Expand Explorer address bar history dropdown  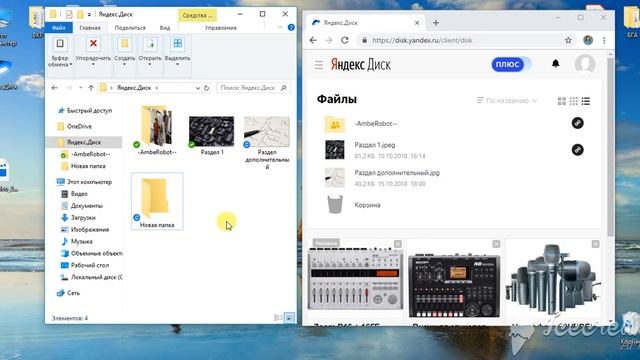coord(198,88)
